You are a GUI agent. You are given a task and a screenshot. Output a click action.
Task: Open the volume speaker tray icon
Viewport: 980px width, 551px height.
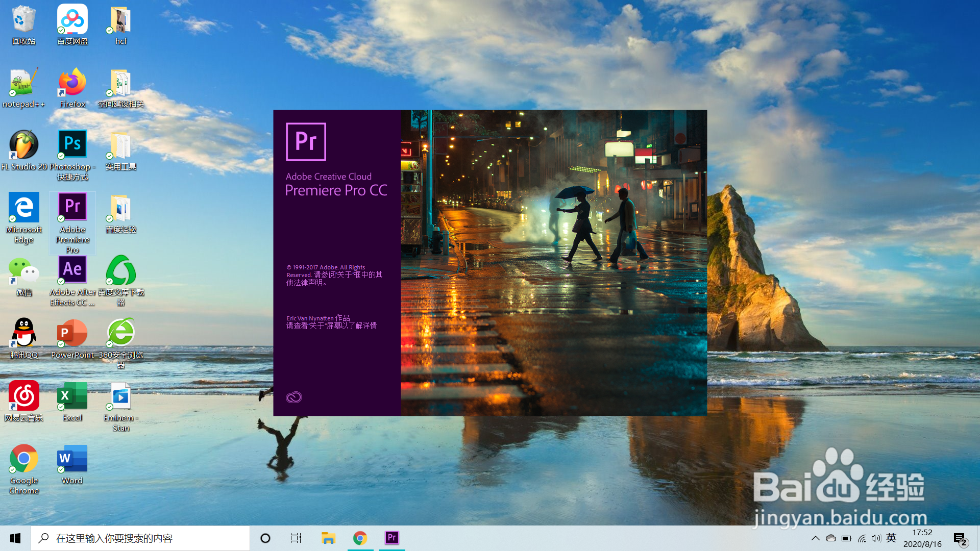(876, 538)
